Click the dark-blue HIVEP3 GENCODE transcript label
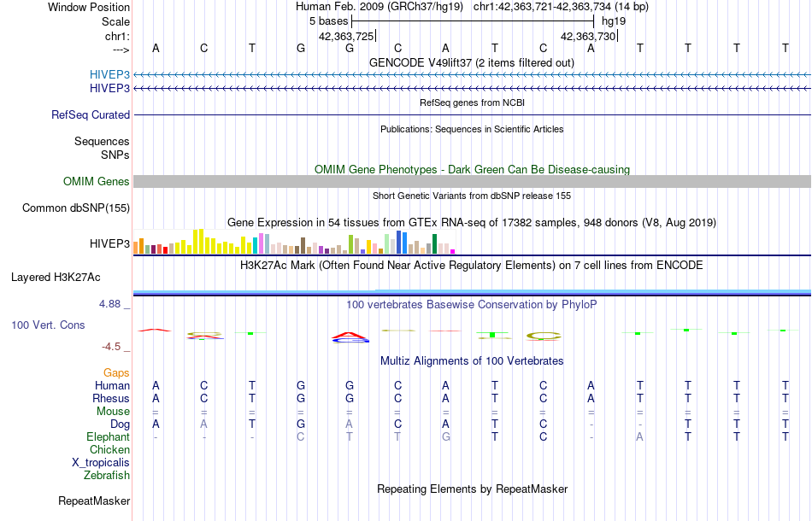 [109, 89]
